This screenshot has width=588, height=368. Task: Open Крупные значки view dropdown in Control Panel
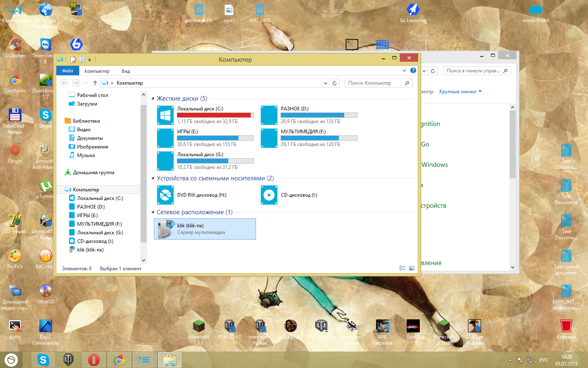[x=460, y=92]
